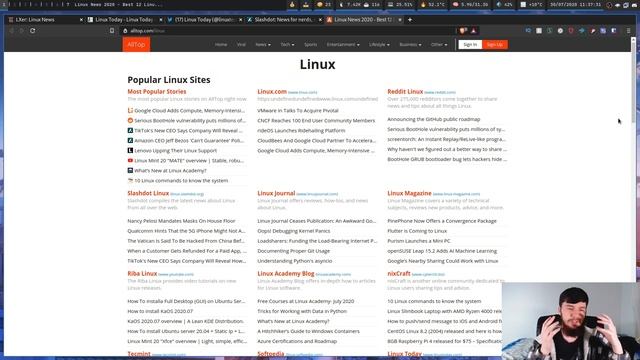
Task: Expand the Lifestyle dropdown
Action: pyautogui.click(x=379, y=44)
